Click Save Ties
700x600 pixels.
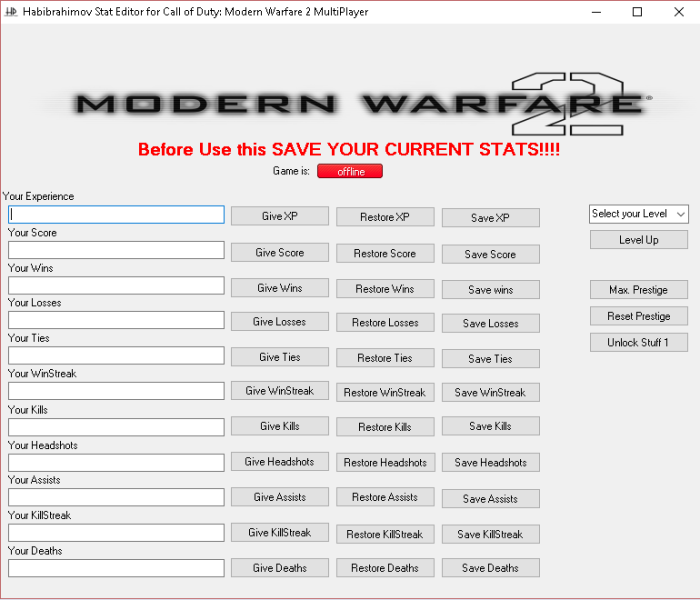click(491, 359)
